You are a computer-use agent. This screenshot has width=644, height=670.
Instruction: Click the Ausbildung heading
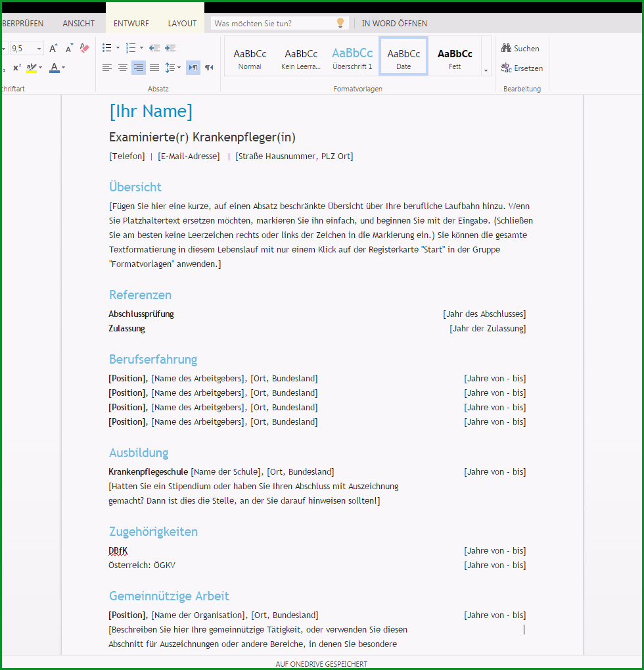point(139,453)
